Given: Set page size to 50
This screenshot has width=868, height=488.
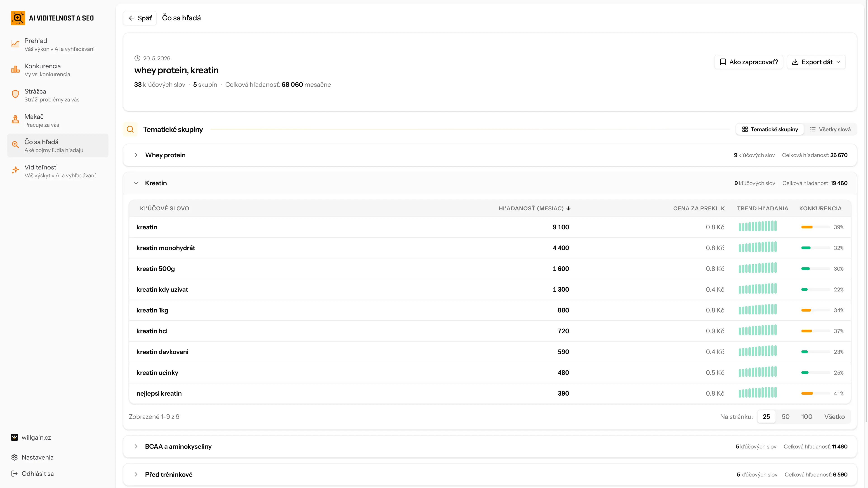Looking at the screenshot, I should [x=785, y=417].
